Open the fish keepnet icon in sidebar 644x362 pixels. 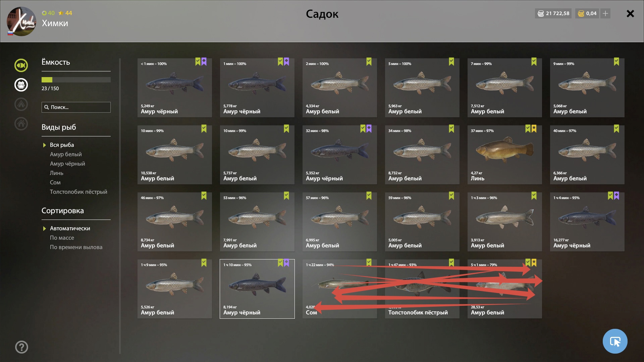point(21,65)
